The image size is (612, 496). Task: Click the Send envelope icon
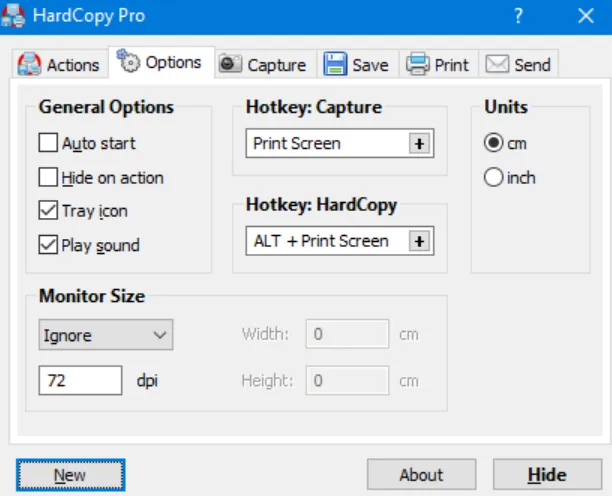point(497,64)
